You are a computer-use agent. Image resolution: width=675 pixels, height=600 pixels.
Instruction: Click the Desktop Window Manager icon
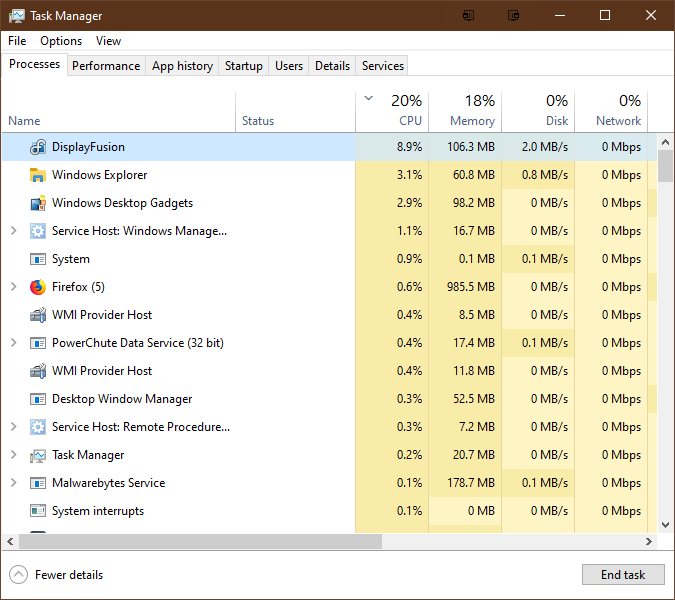tap(38, 399)
